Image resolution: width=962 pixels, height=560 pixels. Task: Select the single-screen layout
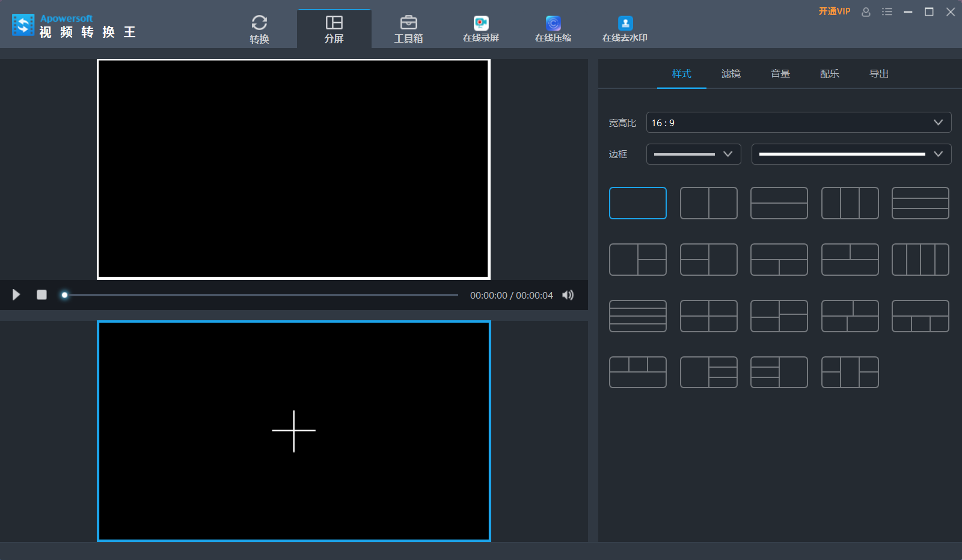[x=638, y=203]
